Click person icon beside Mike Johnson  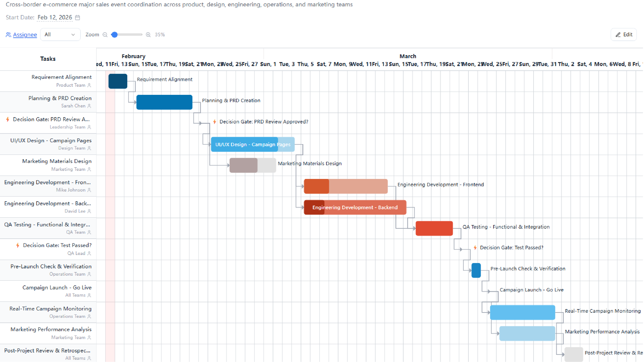[89, 190]
